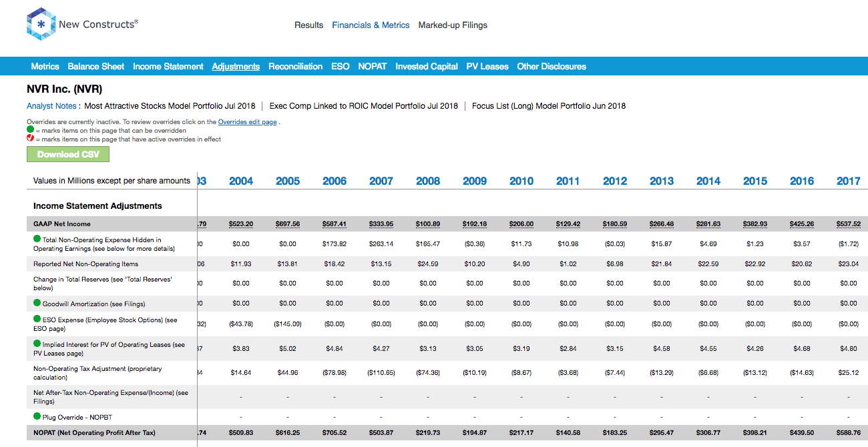The image size is (868, 447).
Task: Click the NVR Inc. (NVR) heading
Action: coord(64,89)
